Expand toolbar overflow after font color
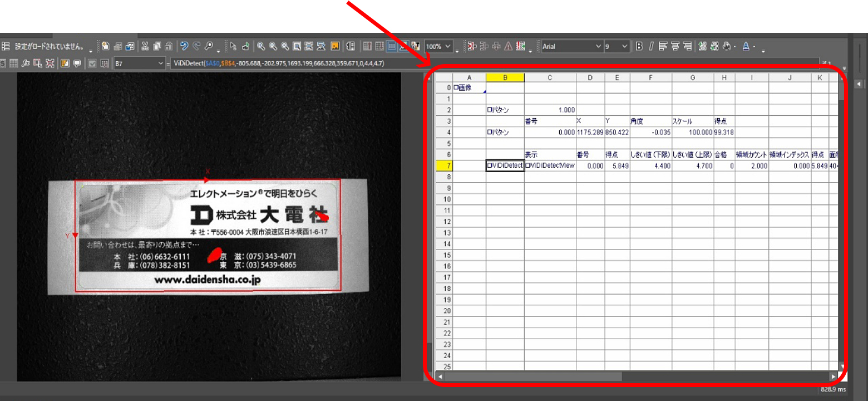Image resolution: width=868 pixels, height=401 pixels. [x=763, y=51]
